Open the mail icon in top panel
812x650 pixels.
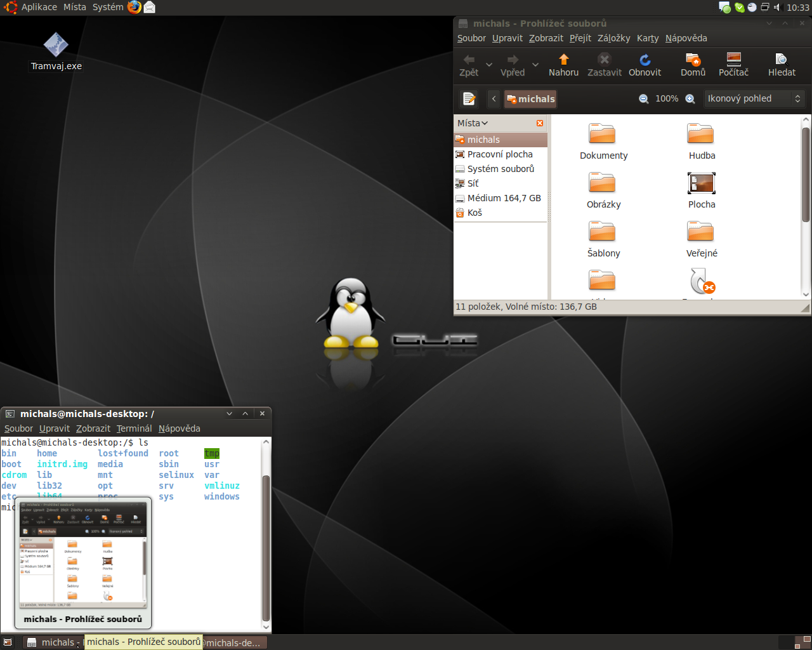150,7
